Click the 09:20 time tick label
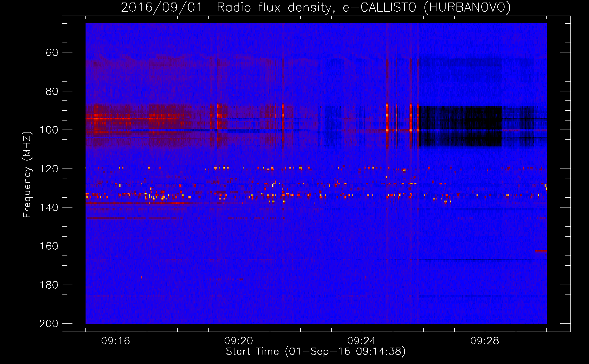 coord(239,341)
